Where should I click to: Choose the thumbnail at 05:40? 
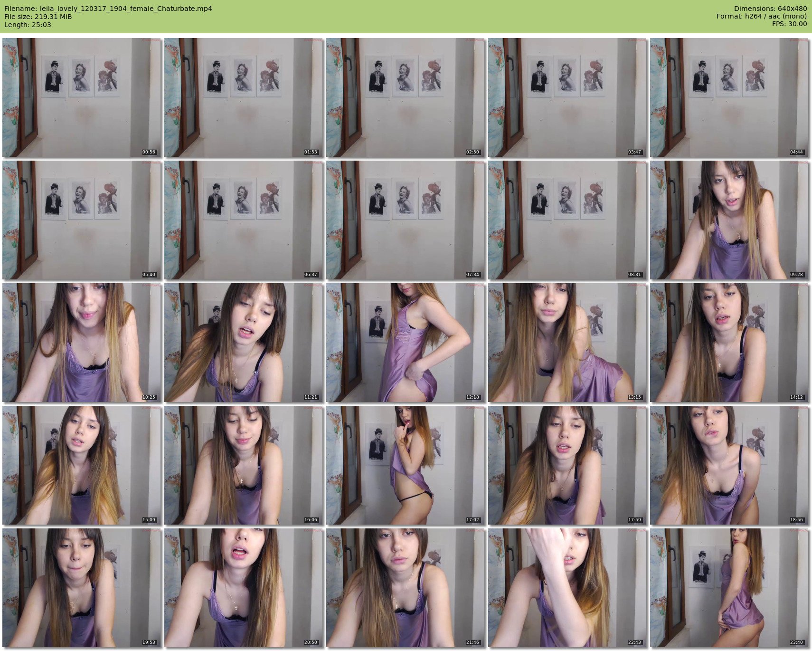click(x=82, y=220)
